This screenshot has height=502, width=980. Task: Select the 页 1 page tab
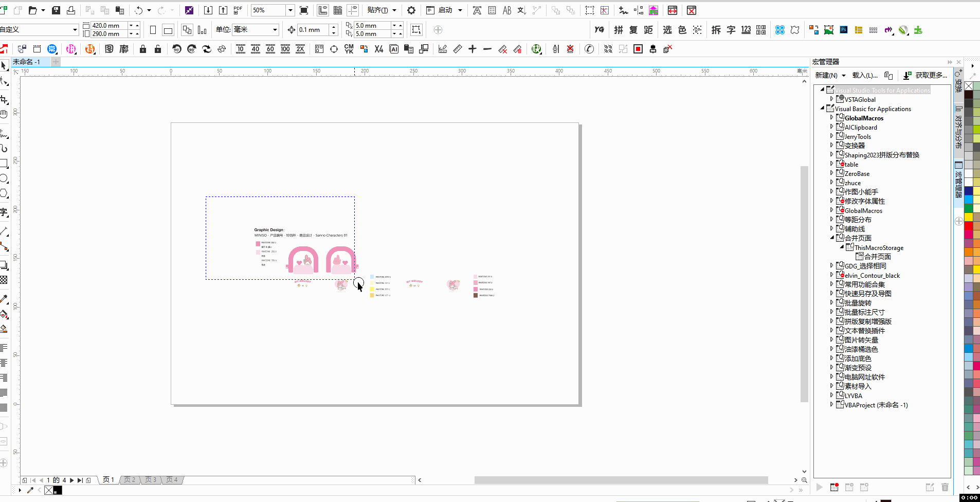coord(108,480)
